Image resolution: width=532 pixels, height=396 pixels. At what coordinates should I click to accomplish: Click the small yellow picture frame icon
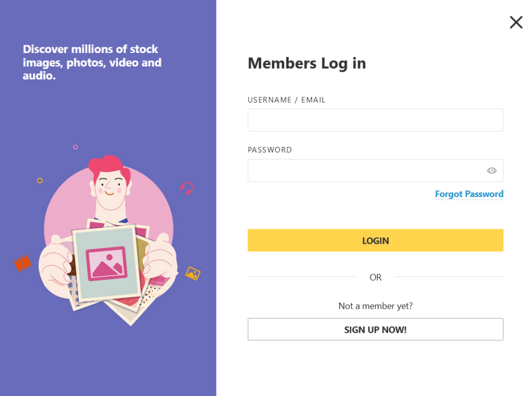[x=193, y=273]
